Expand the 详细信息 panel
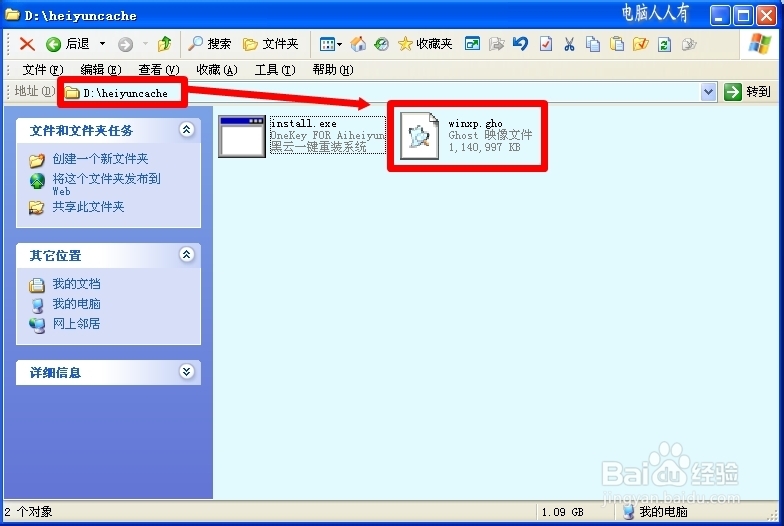 (x=186, y=372)
